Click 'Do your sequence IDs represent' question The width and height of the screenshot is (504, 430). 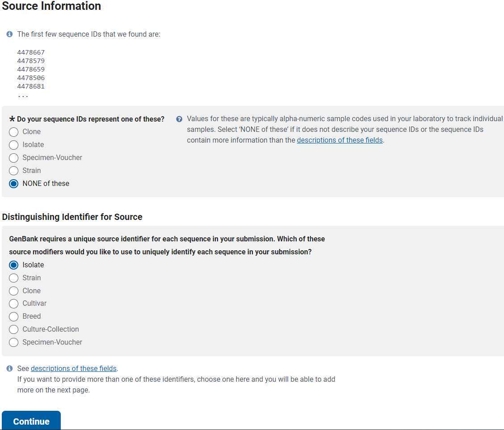click(x=87, y=119)
